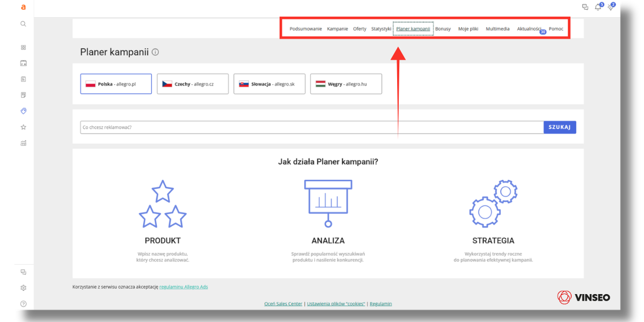This screenshot has height=322, width=644.
Task: Click the info icon next to Planer kampanii
Action: point(155,52)
